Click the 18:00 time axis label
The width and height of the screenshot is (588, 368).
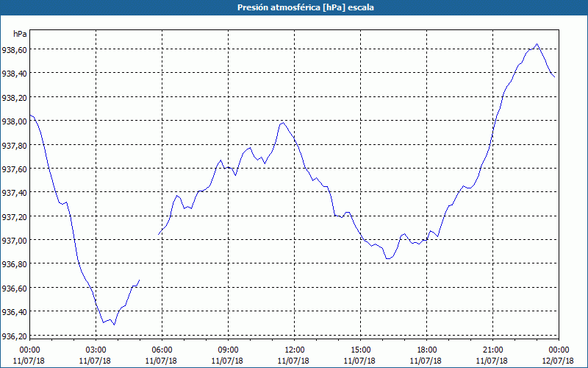point(427,350)
